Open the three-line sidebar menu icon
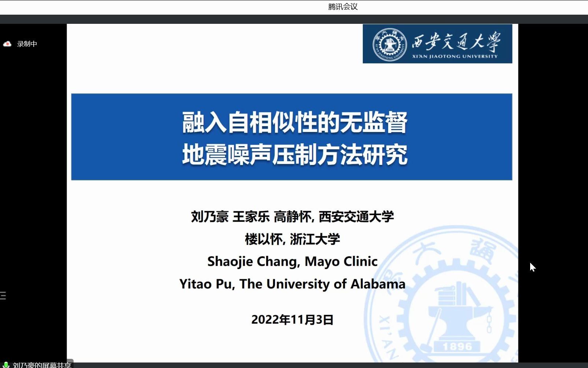Image resolution: width=588 pixels, height=368 pixels. [3, 295]
